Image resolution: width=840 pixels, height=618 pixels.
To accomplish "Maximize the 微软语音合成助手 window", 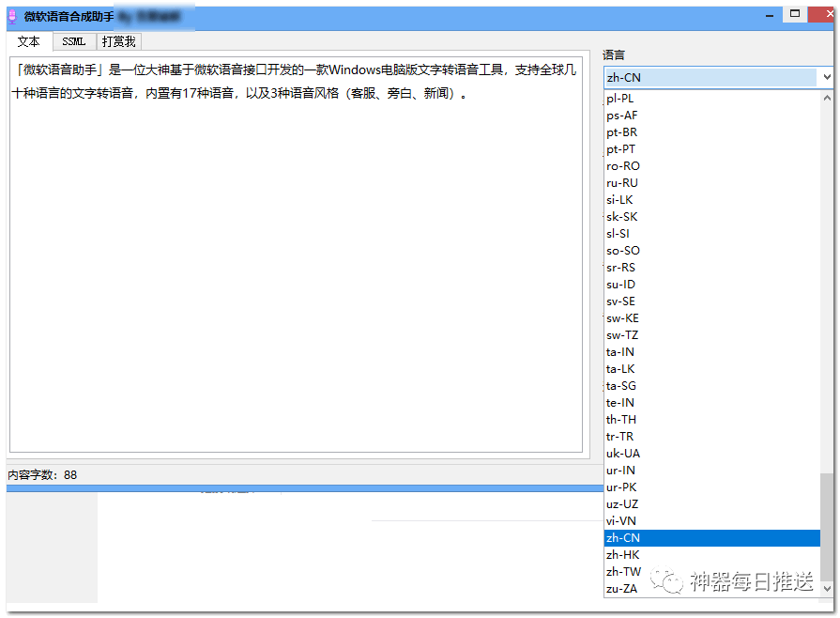I will click(795, 14).
